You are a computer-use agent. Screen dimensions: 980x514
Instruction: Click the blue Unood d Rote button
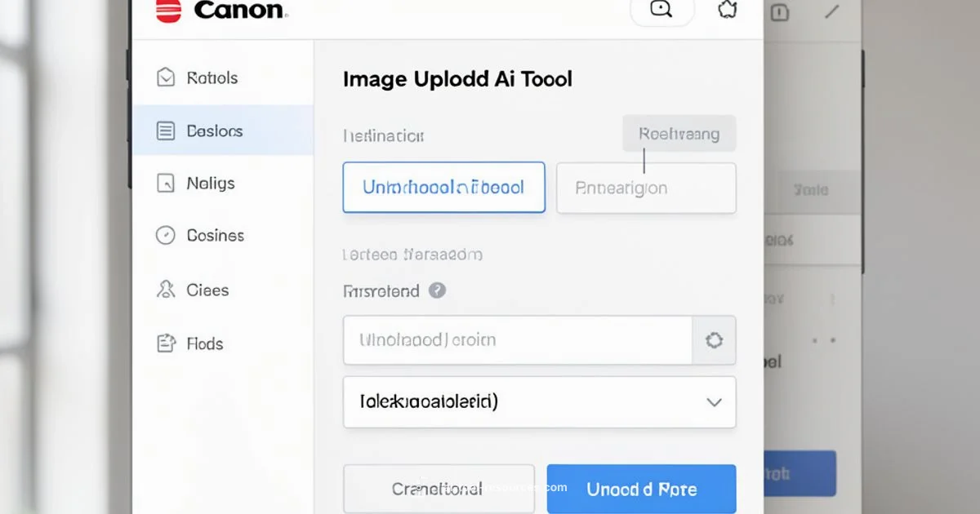click(642, 488)
